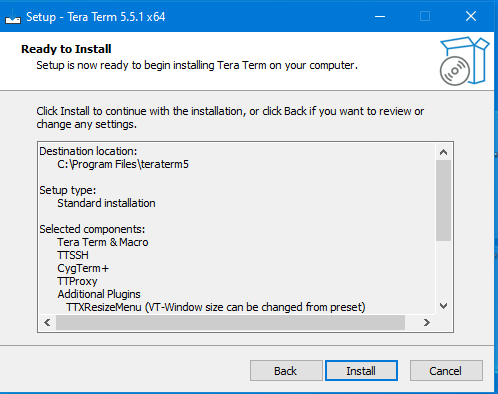Image resolution: width=498 pixels, height=394 pixels.
Task: Click the 'Setup type:' label
Action: [68, 190]
